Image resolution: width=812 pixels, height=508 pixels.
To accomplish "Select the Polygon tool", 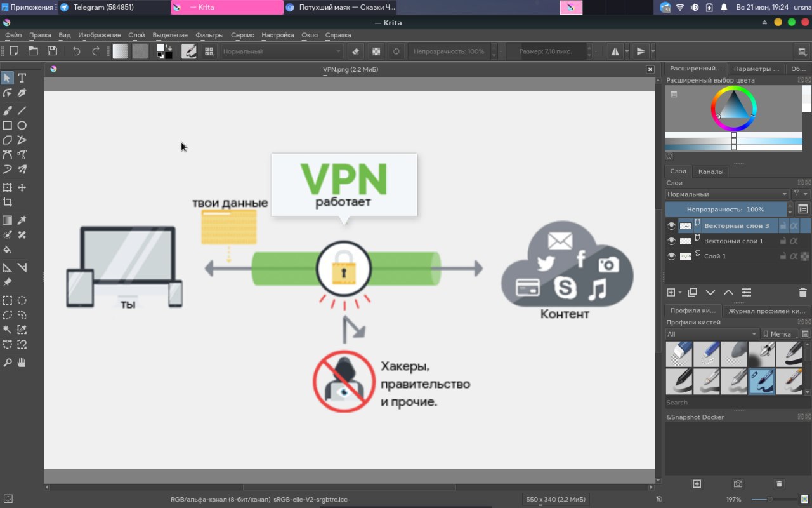I will click(x=7, y=140).
